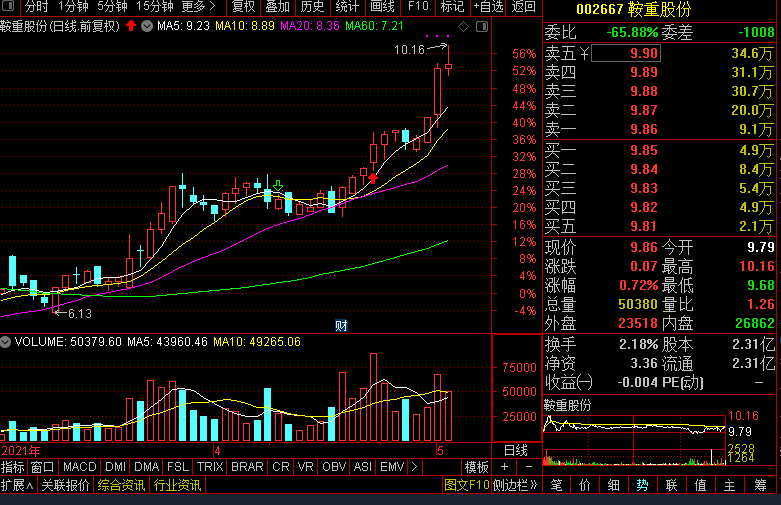This screenshot has height=505, width=781.
Task: Switch to 1分钟 chart period
Action: [73, 6]
